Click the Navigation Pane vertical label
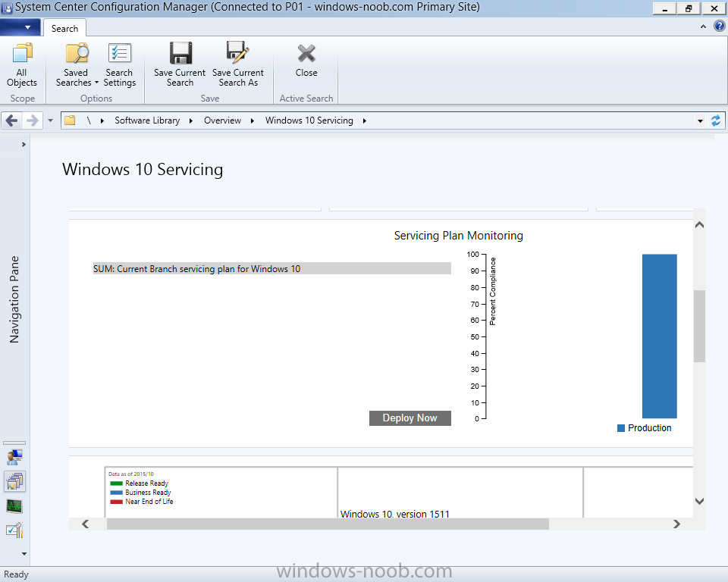The image size is (728, 582). (x=14, y=299)
